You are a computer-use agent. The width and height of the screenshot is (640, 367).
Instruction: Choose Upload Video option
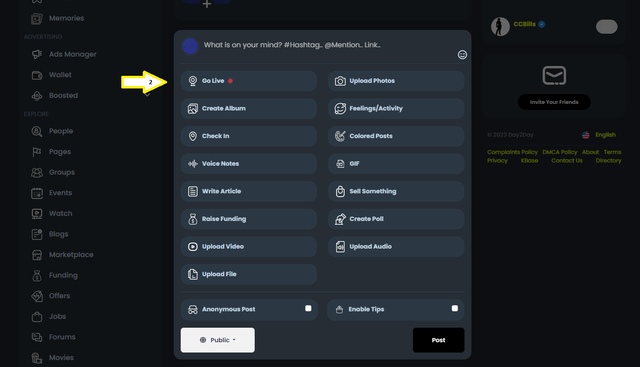(x=249, y=247)
